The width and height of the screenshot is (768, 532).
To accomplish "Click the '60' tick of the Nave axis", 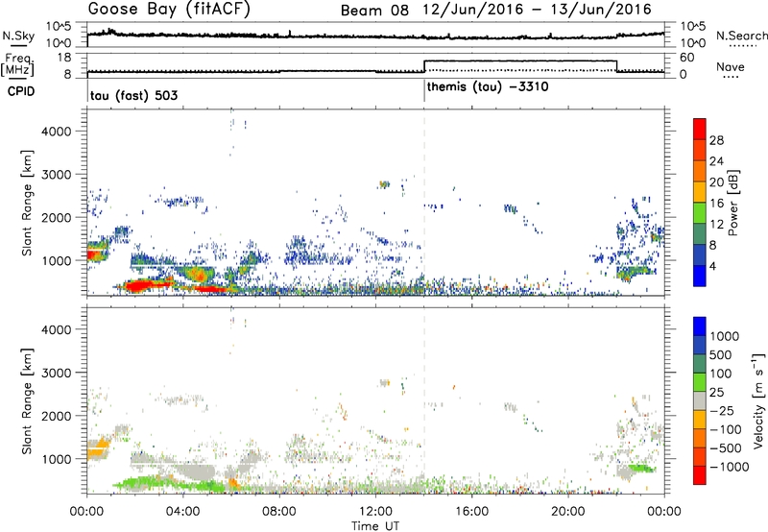I will (687, 58).
